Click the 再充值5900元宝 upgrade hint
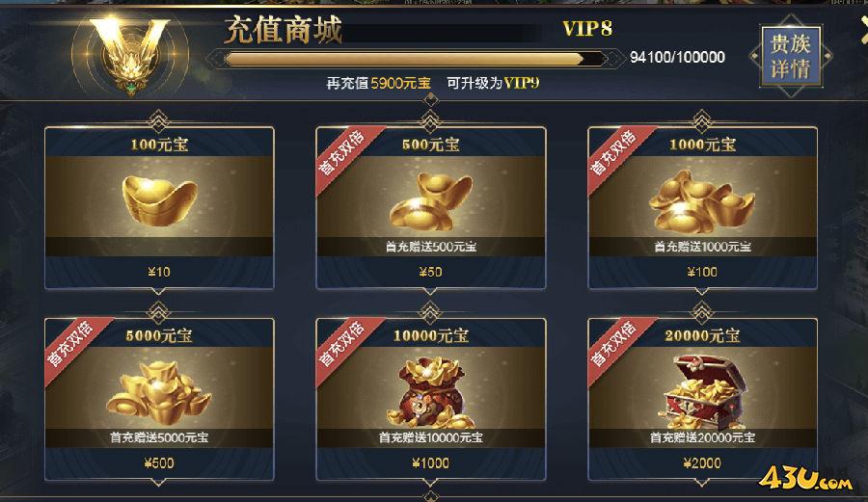This screenshot has width=868, height=502. 379,84
